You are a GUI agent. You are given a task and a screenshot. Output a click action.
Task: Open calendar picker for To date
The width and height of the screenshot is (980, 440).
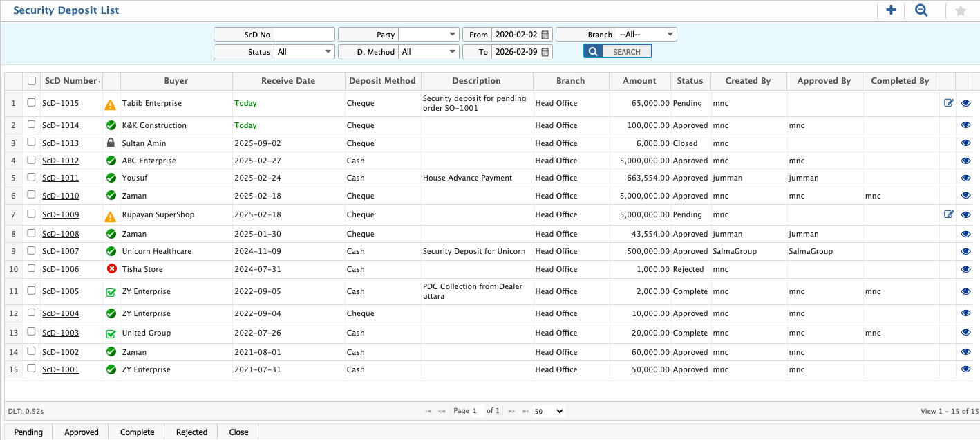(545, 52)
